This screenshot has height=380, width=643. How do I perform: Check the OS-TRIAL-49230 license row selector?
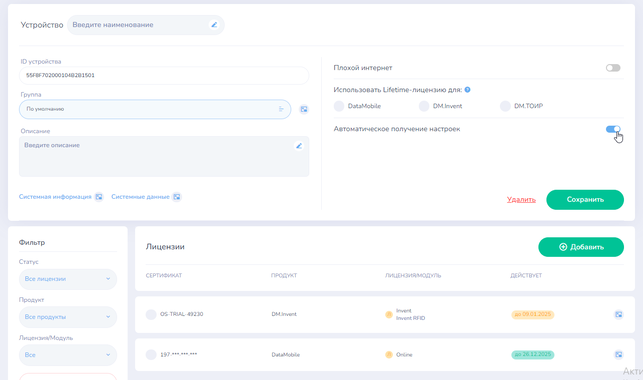coord(151,314)
